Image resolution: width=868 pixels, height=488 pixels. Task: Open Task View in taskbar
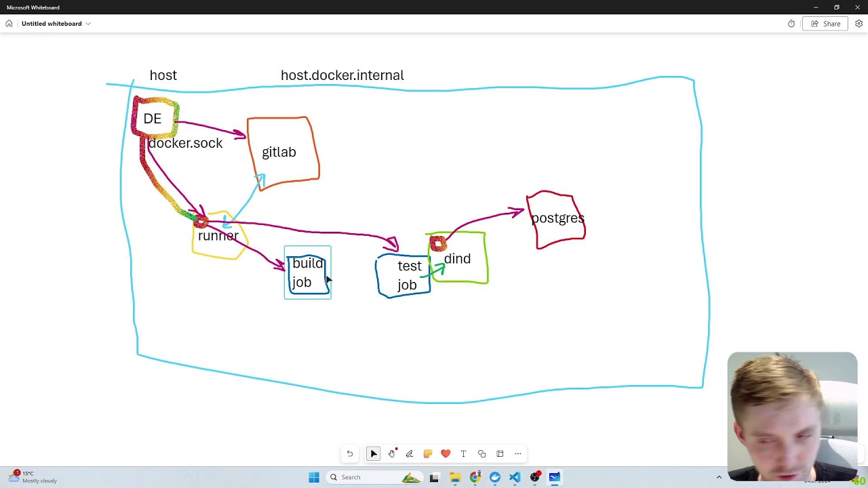click(x=434, y=477)
